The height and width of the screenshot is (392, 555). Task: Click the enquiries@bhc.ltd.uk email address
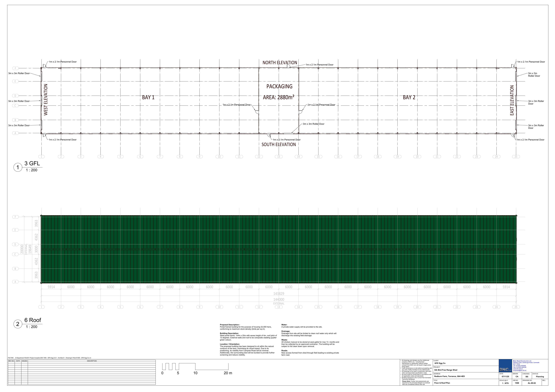(520, 370)
